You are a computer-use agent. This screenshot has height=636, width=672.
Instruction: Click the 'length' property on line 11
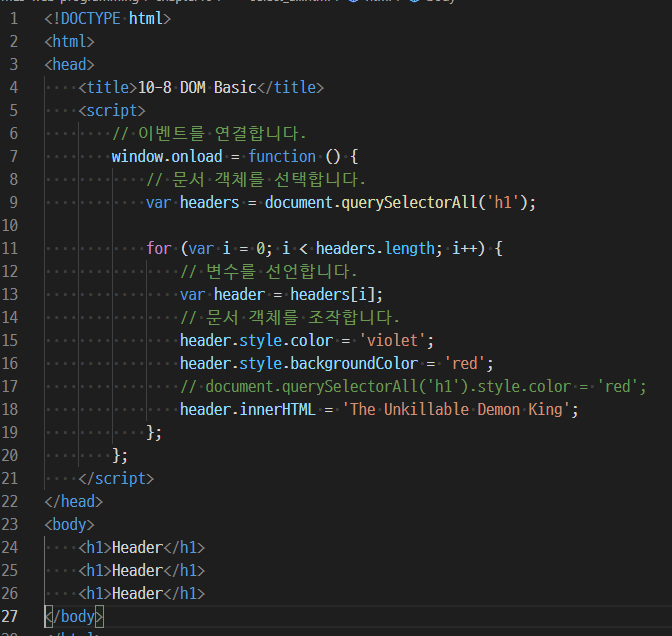tap(409, 248)
